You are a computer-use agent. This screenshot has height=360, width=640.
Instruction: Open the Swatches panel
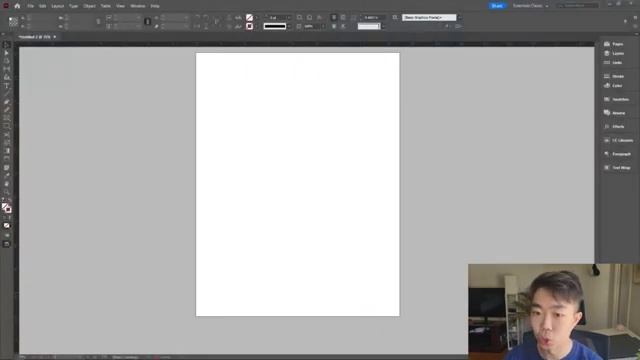[x=616, y=100]
